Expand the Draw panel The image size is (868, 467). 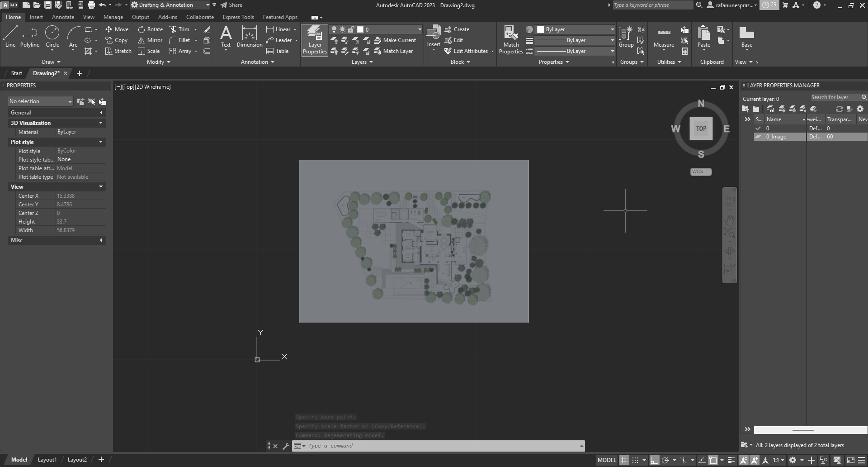[x=52, y=62]
